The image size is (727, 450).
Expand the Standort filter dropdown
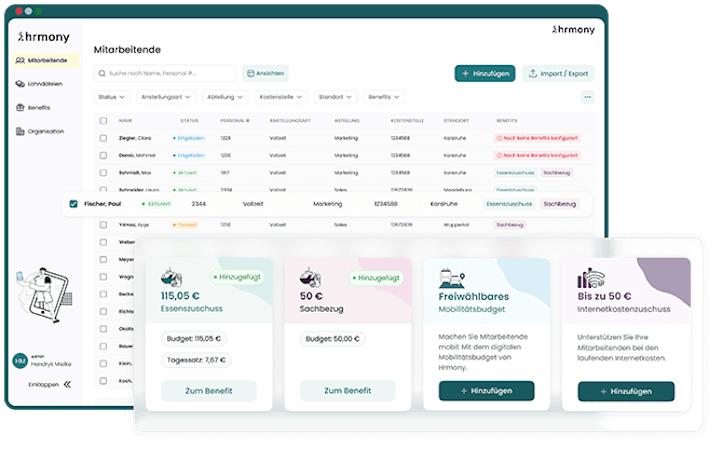tap(335, 97)
